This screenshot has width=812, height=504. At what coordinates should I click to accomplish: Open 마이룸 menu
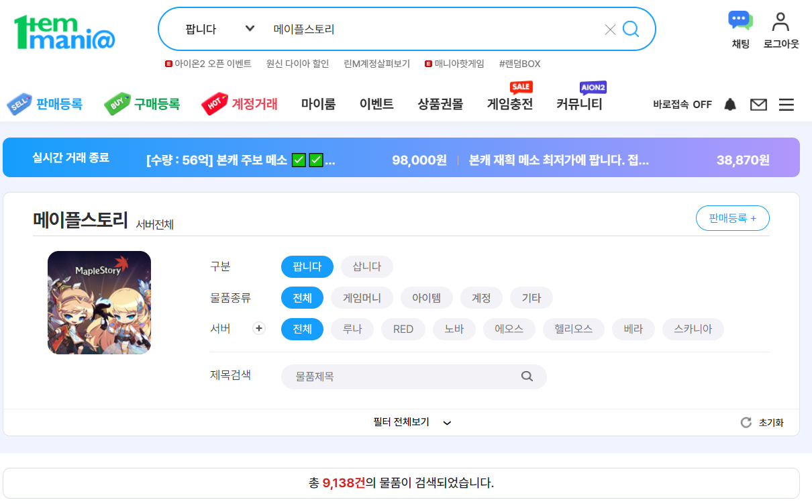click(318, 104)
